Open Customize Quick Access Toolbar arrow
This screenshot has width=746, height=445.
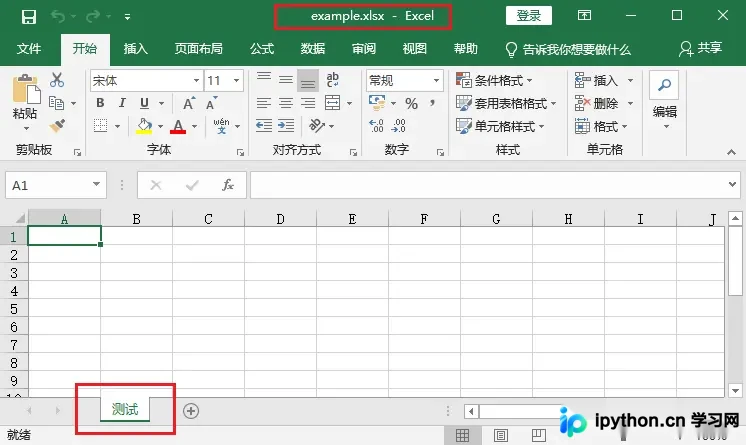point(127,17)
